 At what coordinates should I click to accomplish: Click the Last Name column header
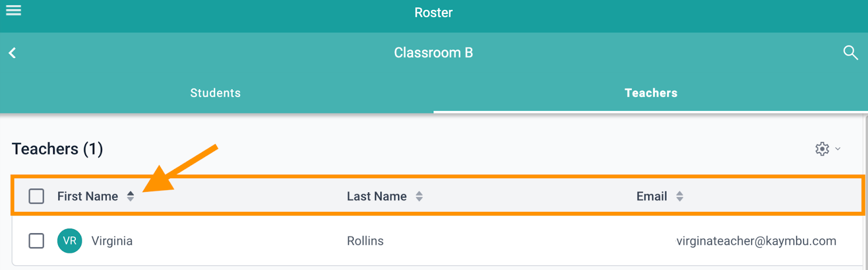click(377, 196)
